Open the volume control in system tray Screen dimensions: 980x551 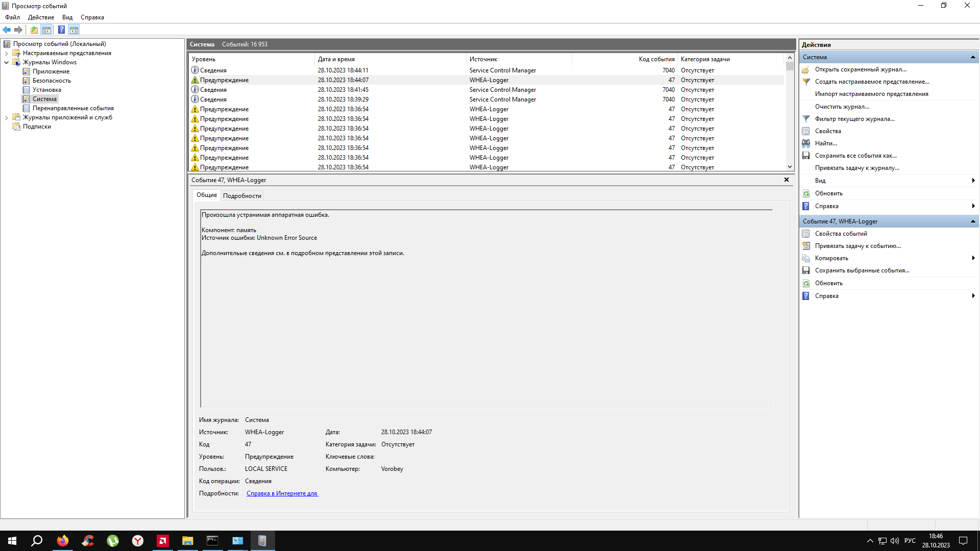[x=895, y=541]
